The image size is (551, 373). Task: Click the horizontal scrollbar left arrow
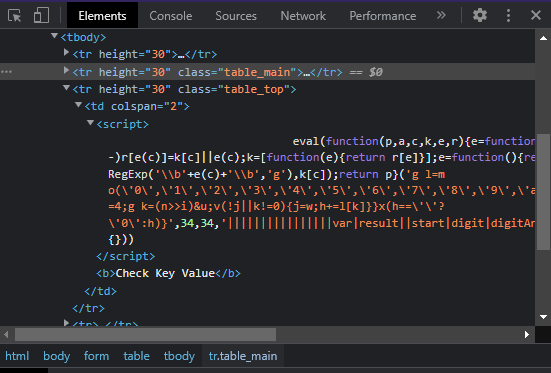tap(6, 334)
